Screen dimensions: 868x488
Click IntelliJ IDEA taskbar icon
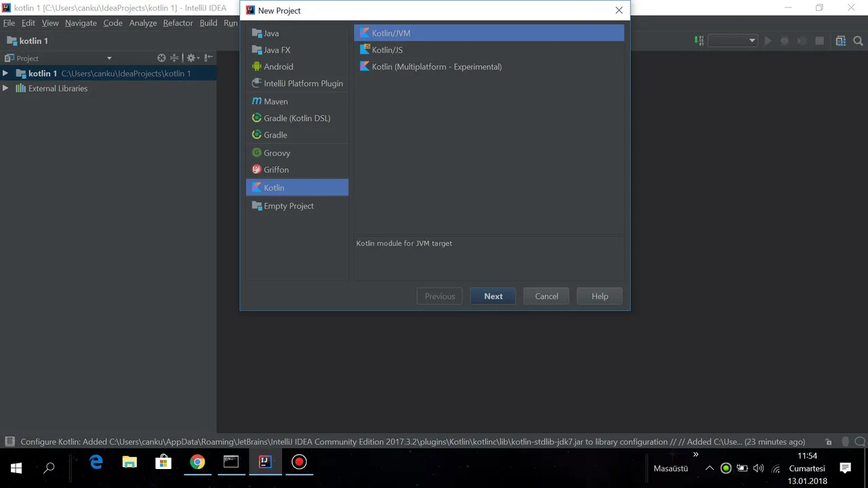(x=265, y=462)
